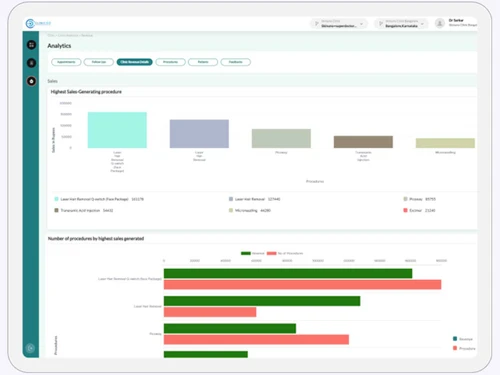
Task: Click the Procedures x-axis title of bar chart
Action: point(315,181)
